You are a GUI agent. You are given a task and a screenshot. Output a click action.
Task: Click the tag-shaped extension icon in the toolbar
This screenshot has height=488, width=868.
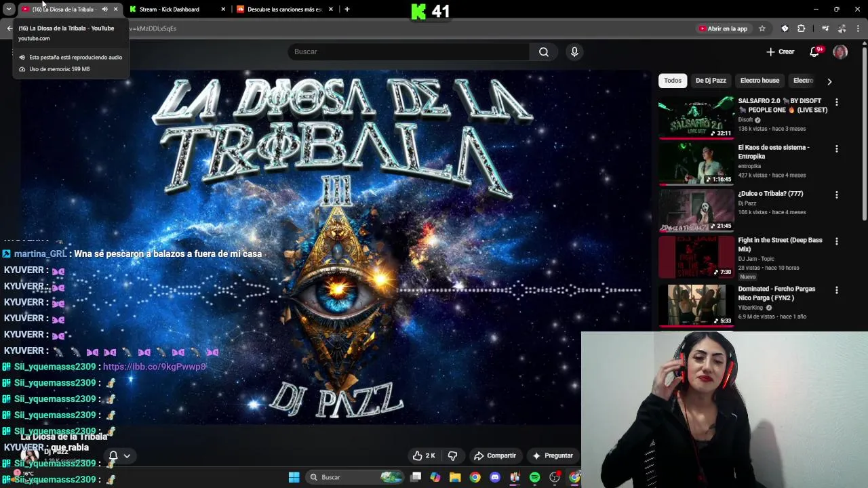tap(785, 28)
